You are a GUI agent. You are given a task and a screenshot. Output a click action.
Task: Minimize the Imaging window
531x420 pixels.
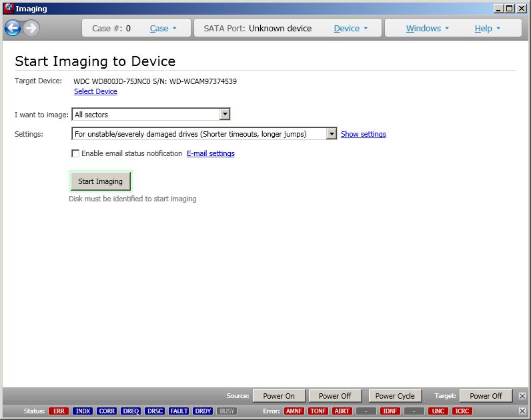click(498, 9)
